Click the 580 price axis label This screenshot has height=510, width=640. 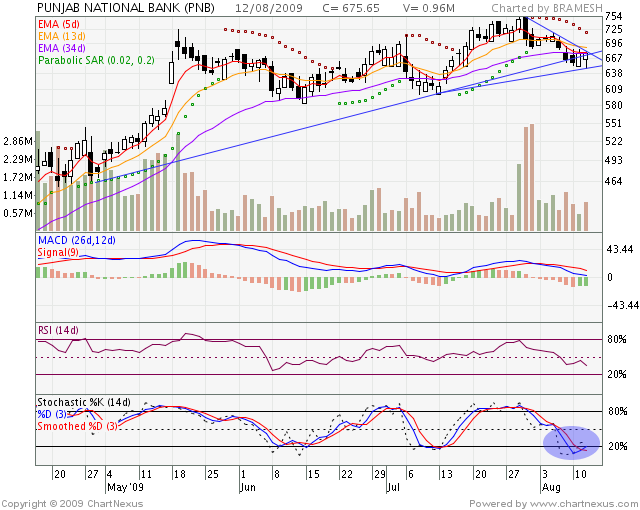point(613,105)
